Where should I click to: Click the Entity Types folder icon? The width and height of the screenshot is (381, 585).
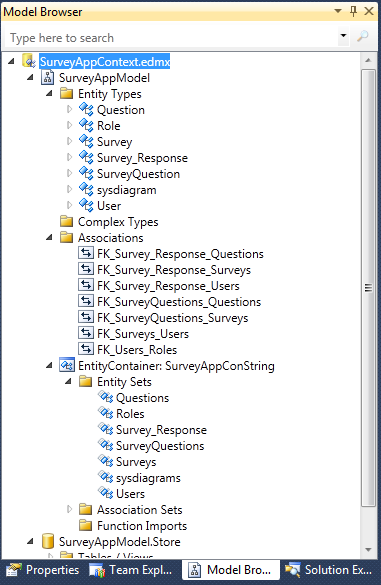[x=66, y=93]
